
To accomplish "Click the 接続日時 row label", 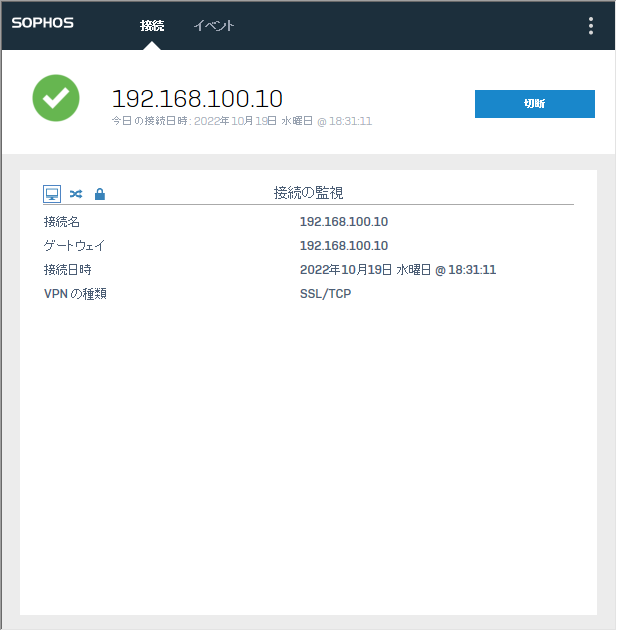I will pyautogui.click(x=67, y=270).
